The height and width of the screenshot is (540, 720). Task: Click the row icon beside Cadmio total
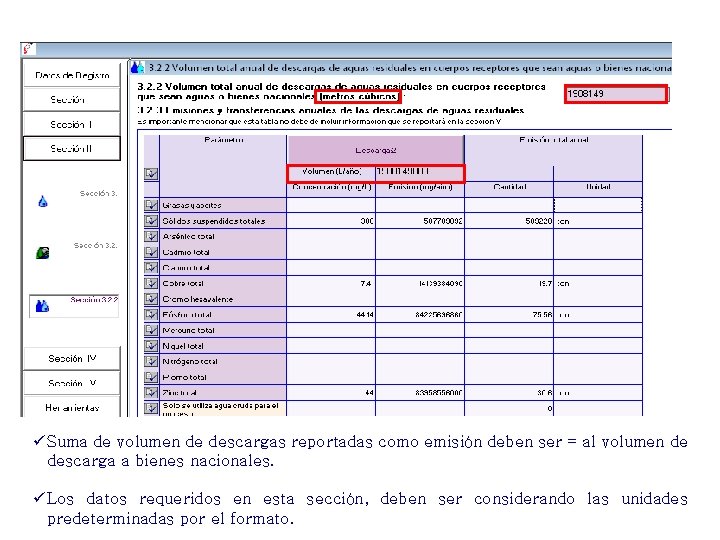(151, 252)
